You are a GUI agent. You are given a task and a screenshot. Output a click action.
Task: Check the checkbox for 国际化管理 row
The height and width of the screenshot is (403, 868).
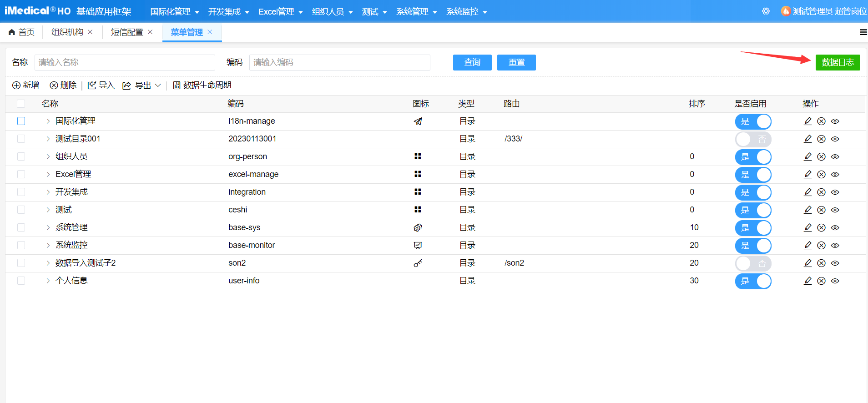[x=21, y=121]
